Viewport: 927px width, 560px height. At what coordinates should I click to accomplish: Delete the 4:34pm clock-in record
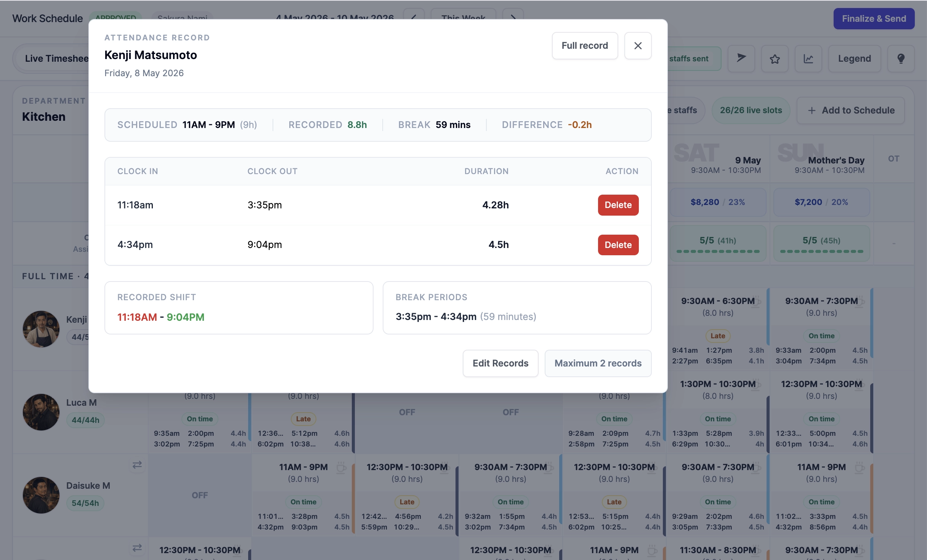point(618,245)
